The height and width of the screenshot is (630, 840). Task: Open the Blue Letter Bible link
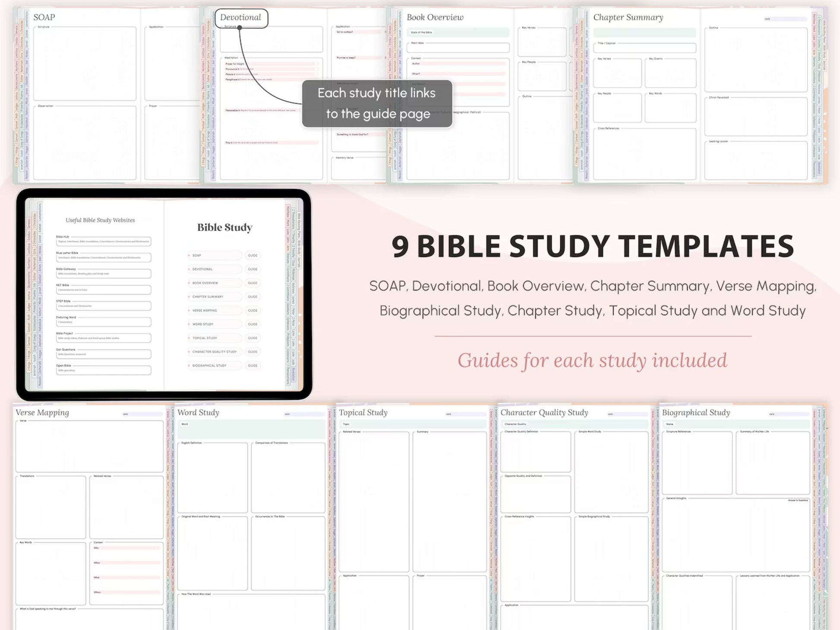click(x=103, y=257)
